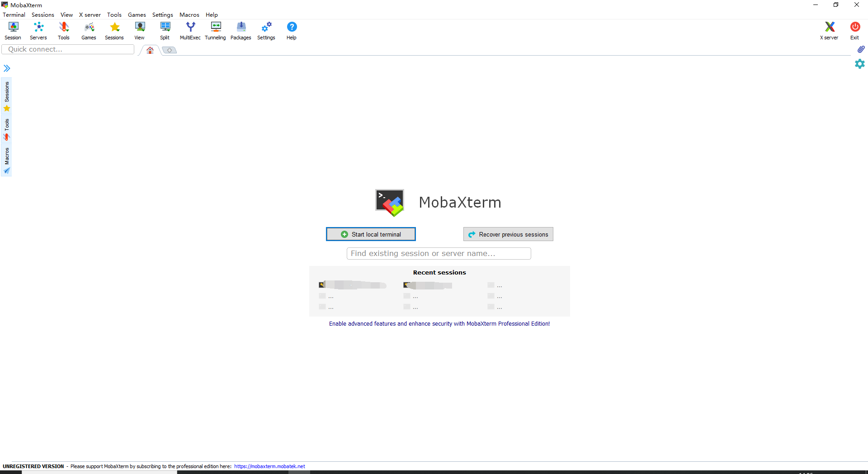Click Start local terminal
The height and width of the screenshot is (474, 868).
tap(370, 234)
